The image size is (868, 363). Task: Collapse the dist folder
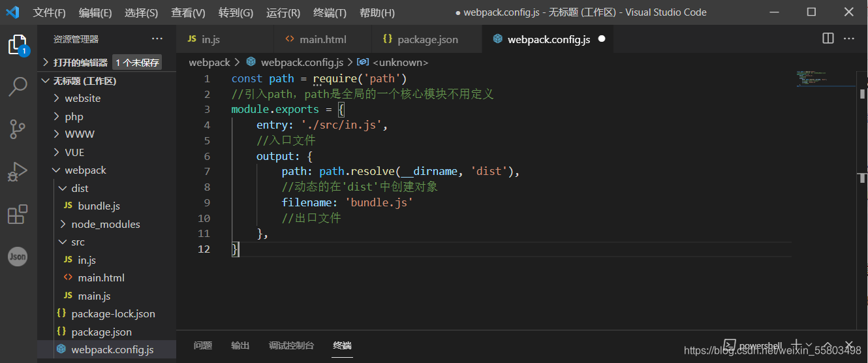click(63, 188)
